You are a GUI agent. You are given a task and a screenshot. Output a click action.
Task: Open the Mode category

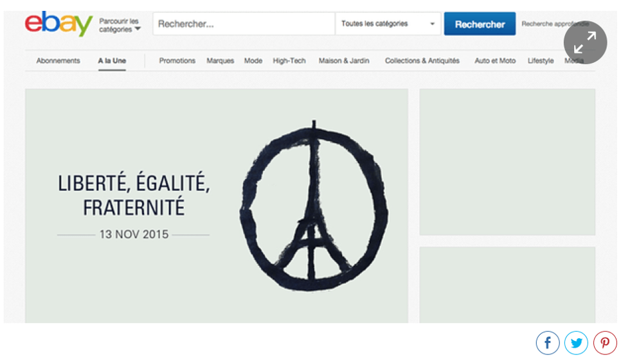click(x=253, y=61)
